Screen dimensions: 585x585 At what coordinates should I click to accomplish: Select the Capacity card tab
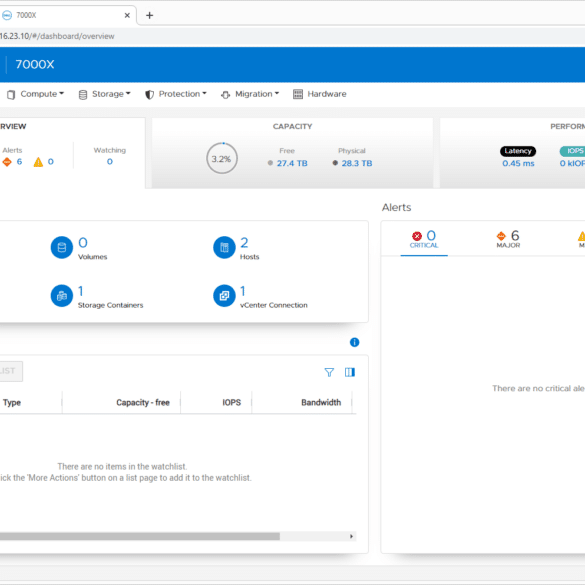[x=292, y=153]
